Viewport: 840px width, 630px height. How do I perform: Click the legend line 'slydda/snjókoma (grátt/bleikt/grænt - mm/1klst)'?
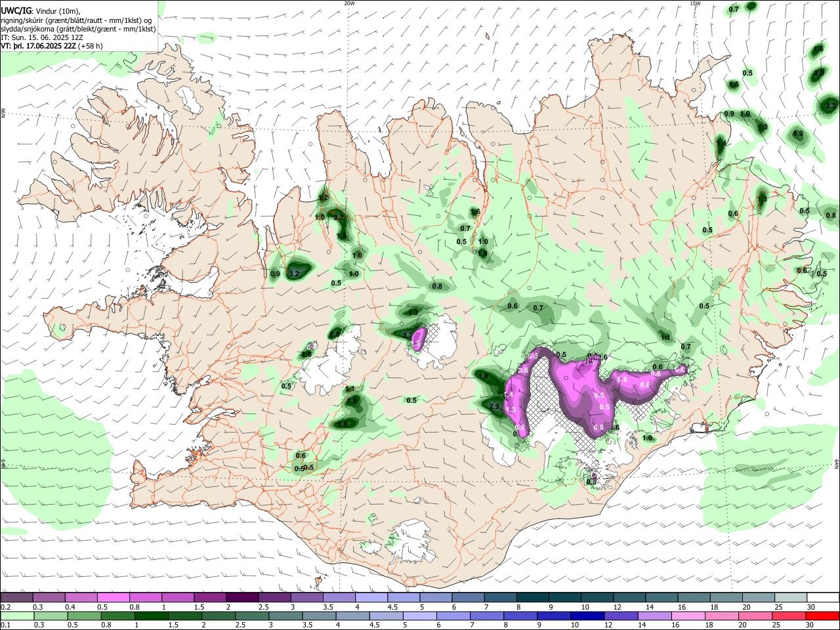(x=78, y=29)
